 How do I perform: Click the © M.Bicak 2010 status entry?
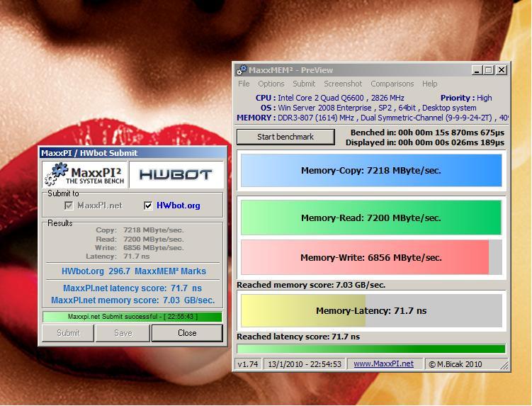coord(455,364)
